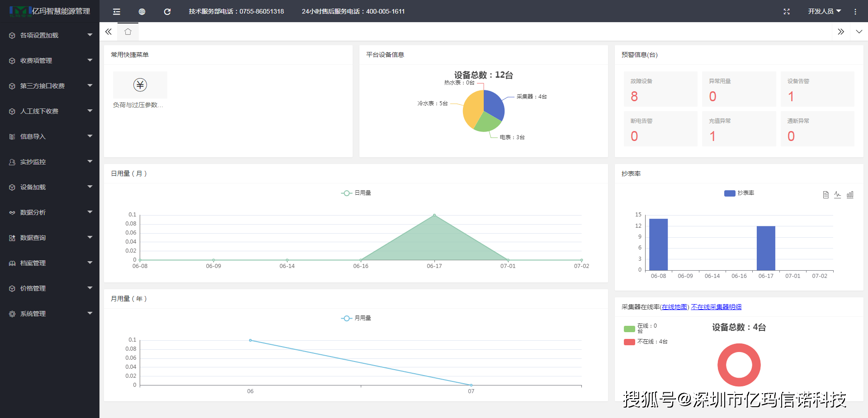This screenshot has height=418, width=868.
Task: Expand arrow next to 实抄监控
Action: (90, 161)
